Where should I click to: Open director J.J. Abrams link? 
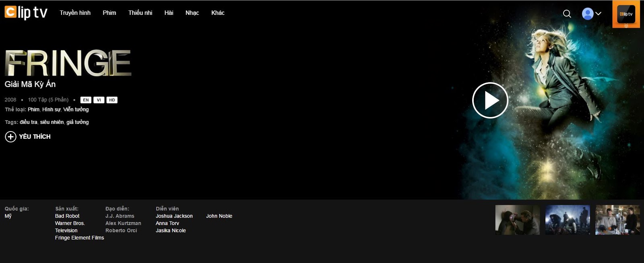tap(120, 216)
